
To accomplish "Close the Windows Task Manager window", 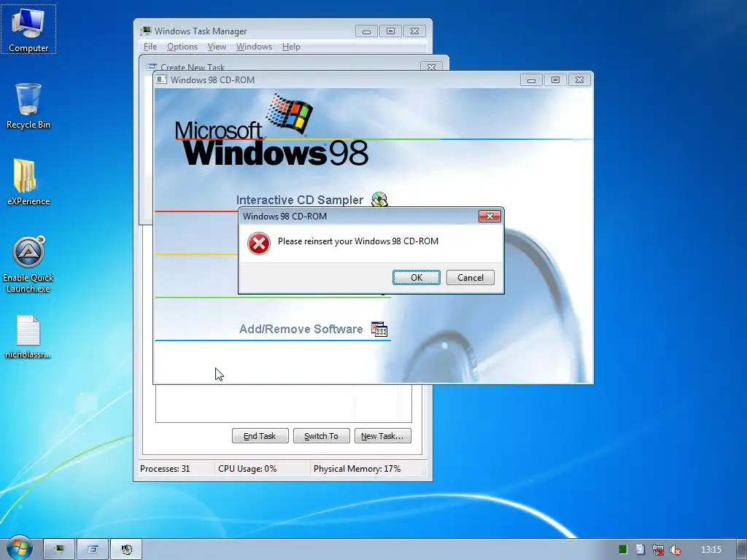I will click(x=415, y=31).
